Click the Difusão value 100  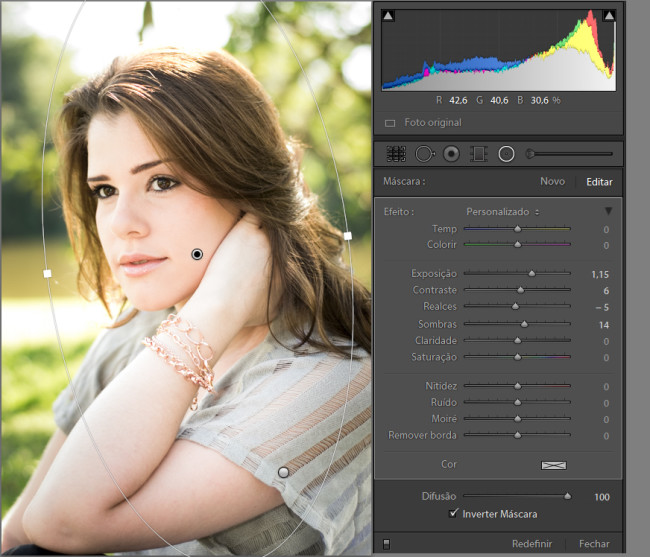point(602,497)
